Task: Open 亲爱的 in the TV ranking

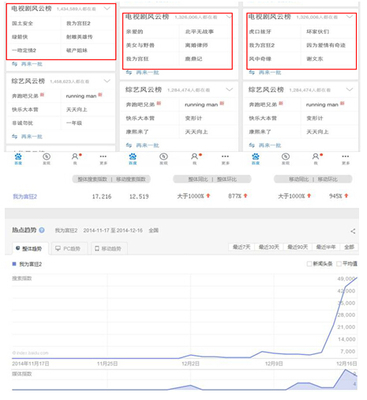Action: (134, 32)
